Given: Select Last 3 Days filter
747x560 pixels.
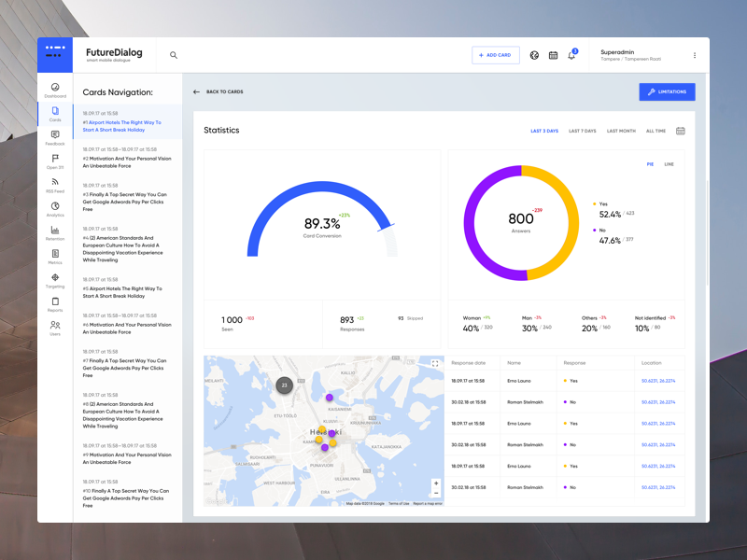Looking at the screenshot, I should [544, 131].
